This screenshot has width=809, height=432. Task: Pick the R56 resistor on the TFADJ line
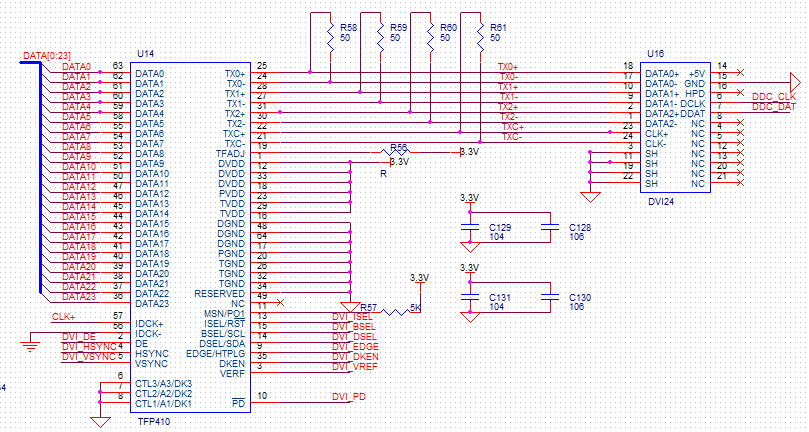(x=396, y=152)
